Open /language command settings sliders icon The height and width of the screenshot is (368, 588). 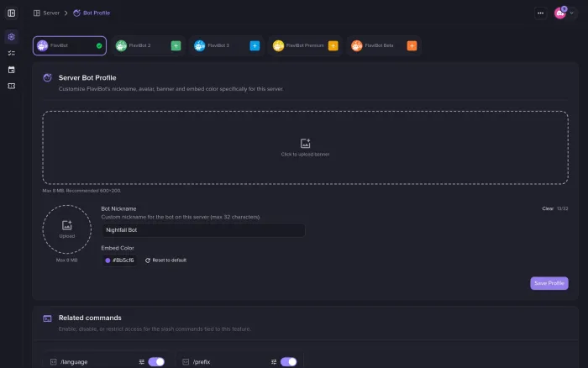(x=142, y=362)
